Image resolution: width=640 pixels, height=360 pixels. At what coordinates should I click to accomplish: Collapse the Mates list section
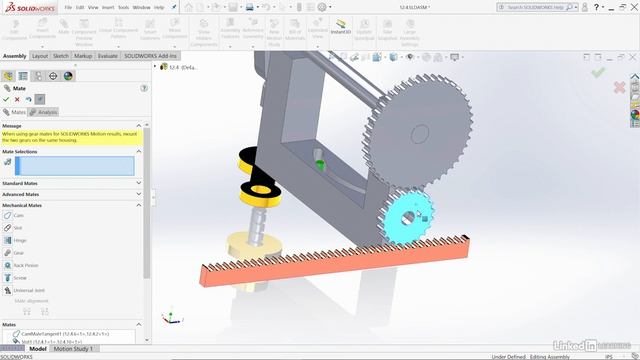pyautogui.click(x=139, y=324)
